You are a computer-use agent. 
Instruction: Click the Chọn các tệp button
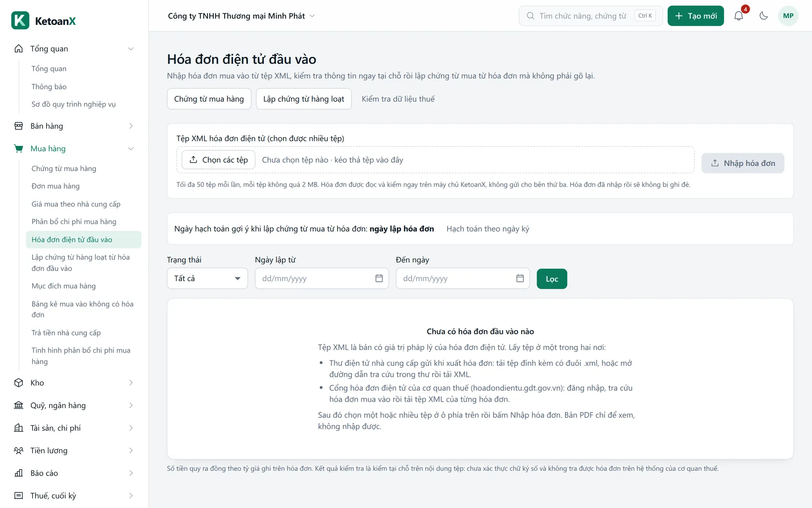click(218, 160)
